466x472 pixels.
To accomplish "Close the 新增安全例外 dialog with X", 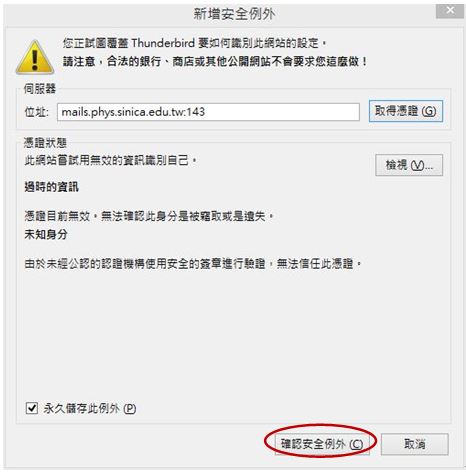I will 450,11.
